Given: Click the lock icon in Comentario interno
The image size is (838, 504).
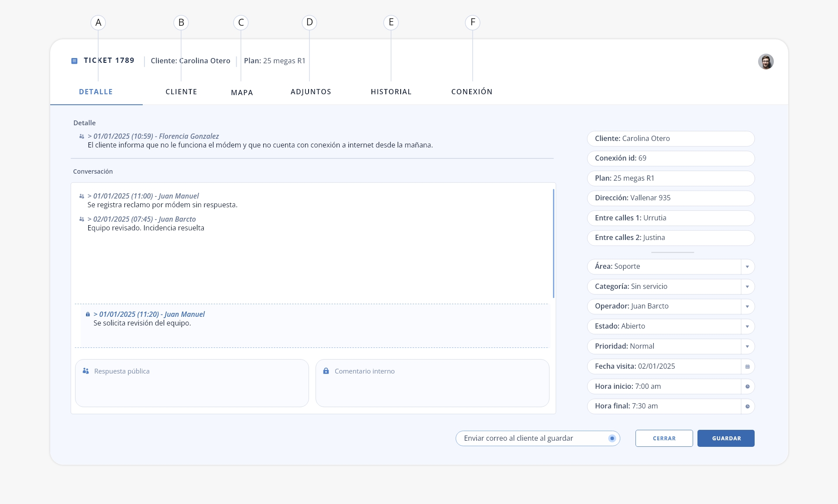Looking at the screenshot, I should coord(326,371).
